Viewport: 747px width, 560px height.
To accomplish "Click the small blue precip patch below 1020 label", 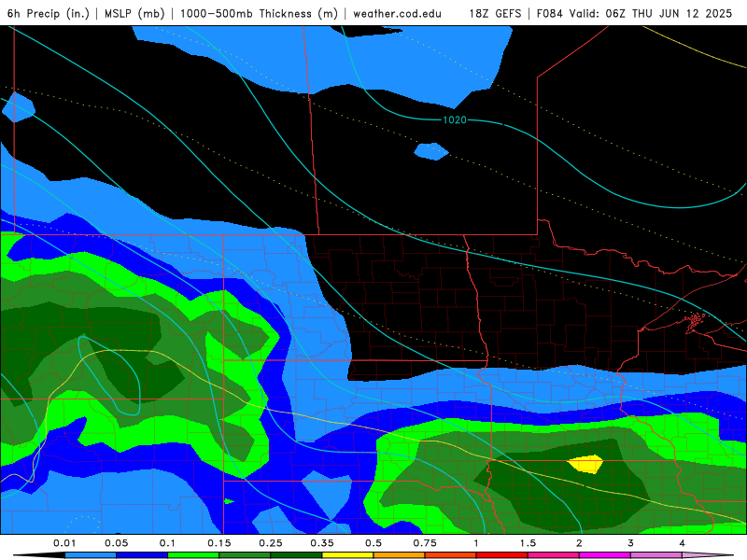I will pos(431,151).
